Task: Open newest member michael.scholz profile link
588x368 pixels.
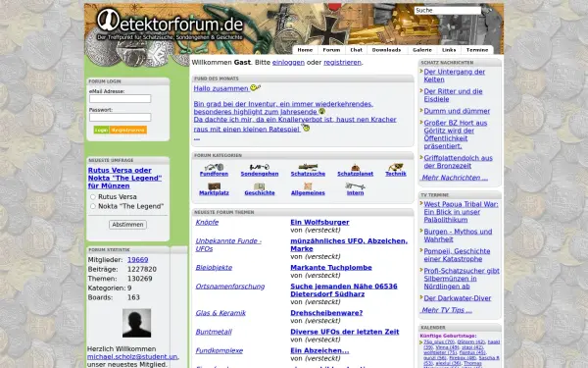Action: pyautogui.click(x=132, y=357)
